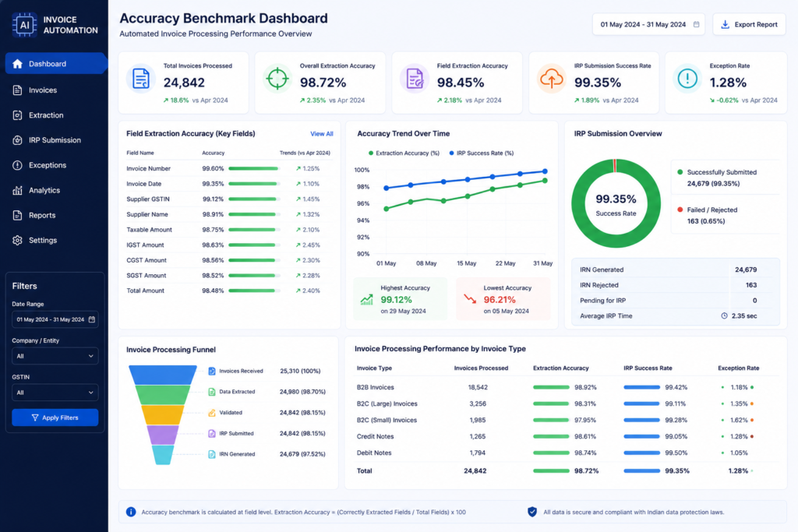
Task: Click the Invoices document icon in sidebar
Action: [x=17, y=90]
